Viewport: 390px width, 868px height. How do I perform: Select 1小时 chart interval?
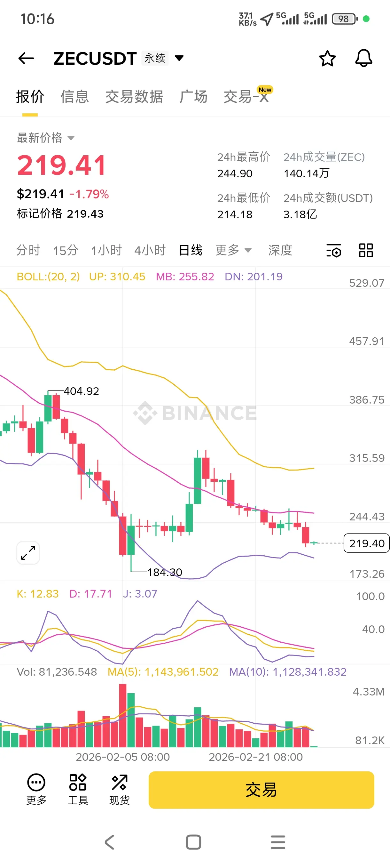106,250
